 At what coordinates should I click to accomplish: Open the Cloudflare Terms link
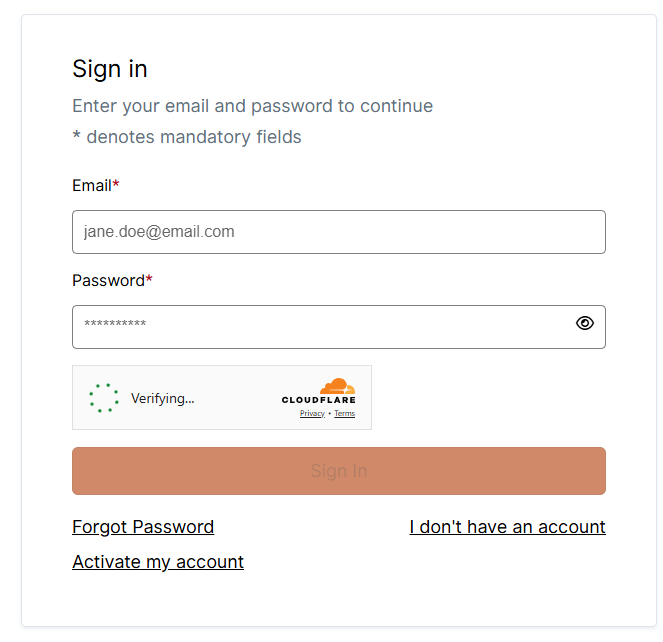[x=344, y=414]
